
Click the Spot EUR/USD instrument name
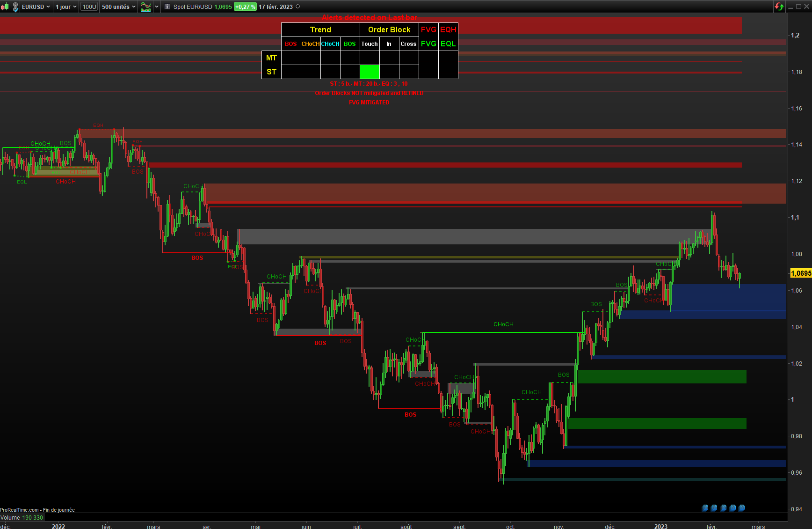193,7
